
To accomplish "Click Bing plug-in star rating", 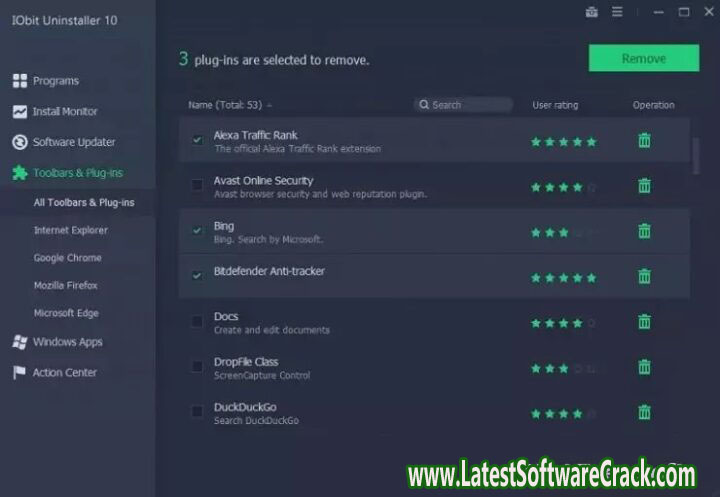I will click(x=563, y=233).
